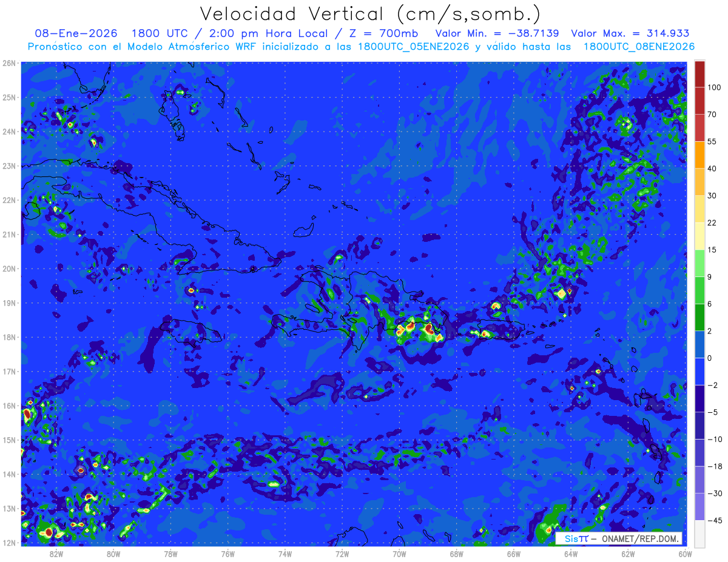Click the colorbar label '-10'

coord(714,440)
